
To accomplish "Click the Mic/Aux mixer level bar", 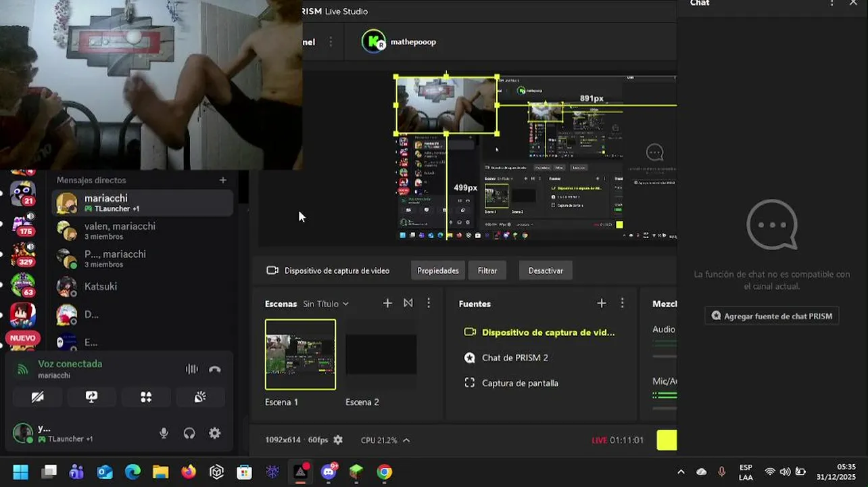I will click(665, 394).
